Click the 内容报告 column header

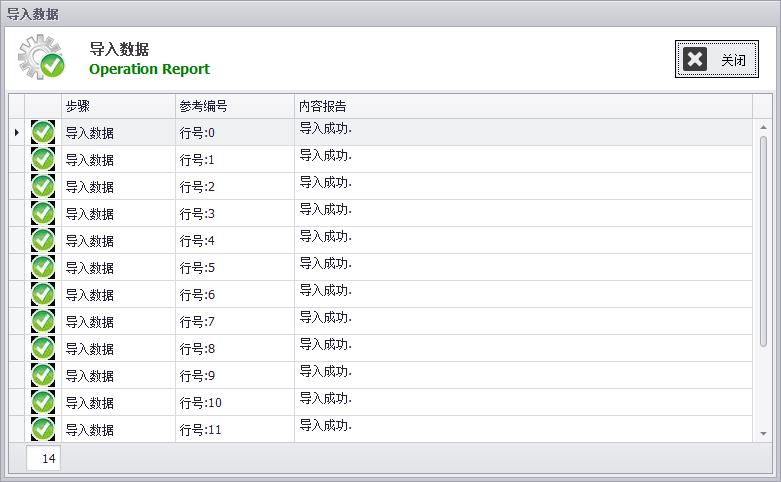(523, 106)
